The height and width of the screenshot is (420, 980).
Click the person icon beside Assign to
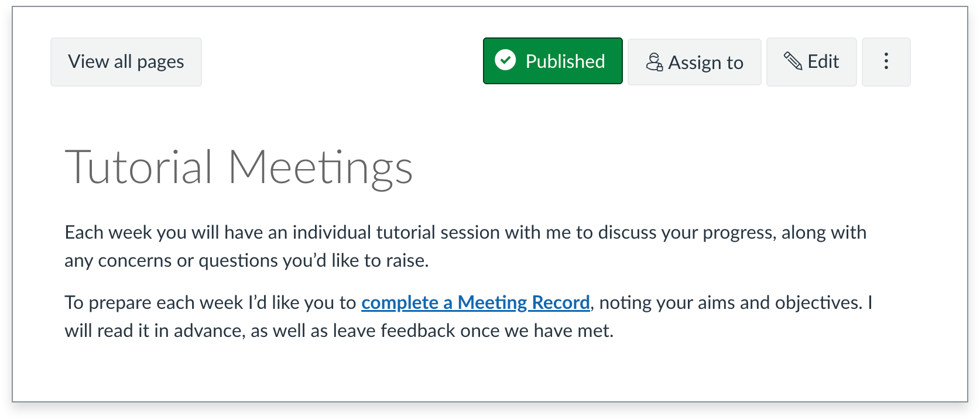pyautogui.click(x=655, y=62)
